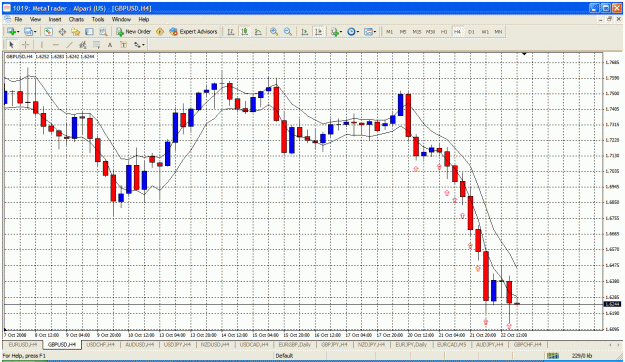Open the Insert menu
Viewport: 625px width, 362px height.
click(55, 19)
